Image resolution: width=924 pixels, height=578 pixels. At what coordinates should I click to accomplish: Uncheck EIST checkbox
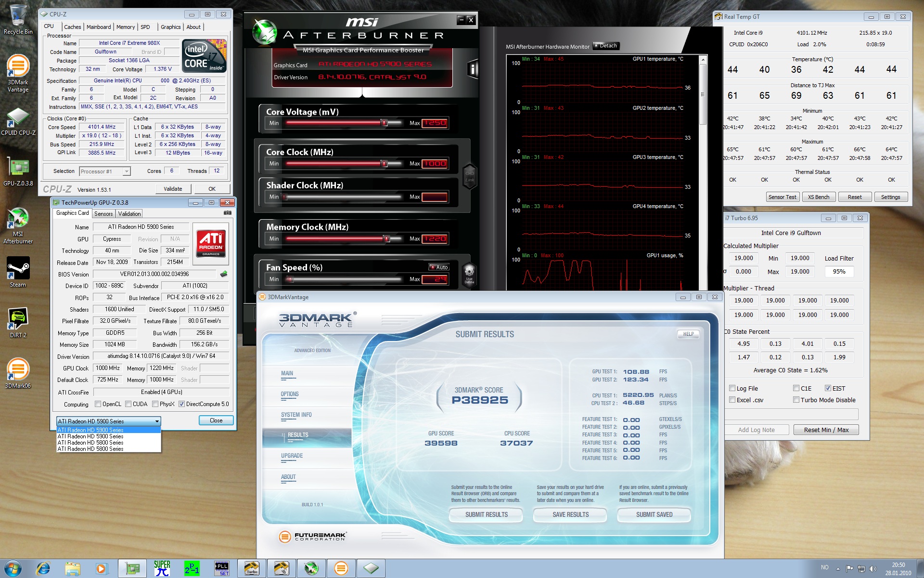828,388
